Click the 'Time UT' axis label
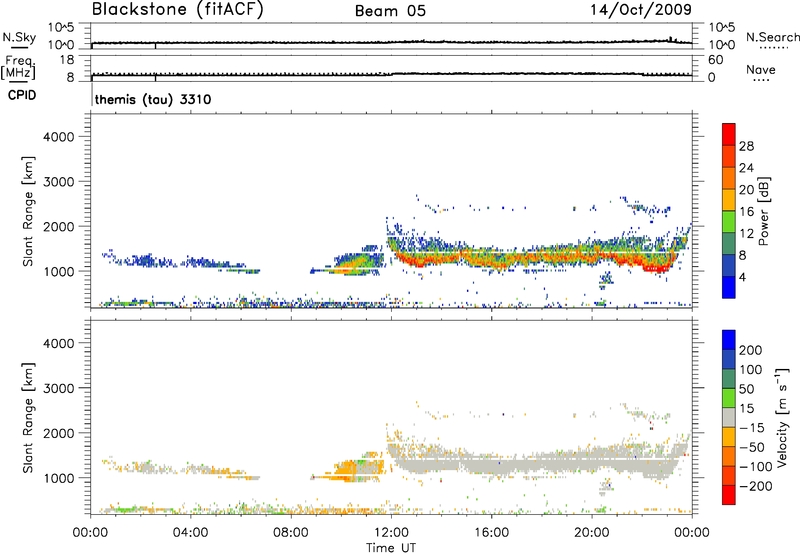The image size is (800, 554). click(x=391, y=548)
